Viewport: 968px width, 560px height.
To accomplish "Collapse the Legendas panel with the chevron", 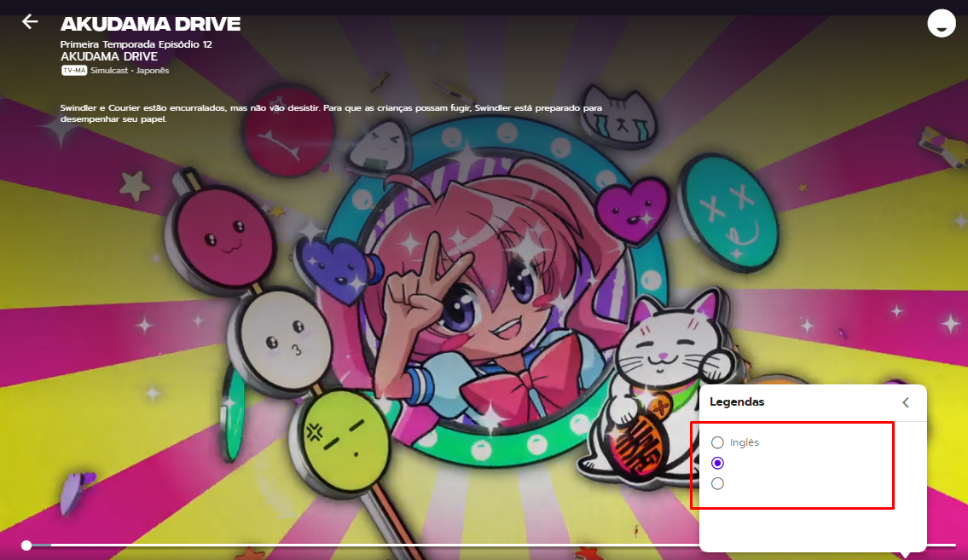I will (x=906, y=402).
